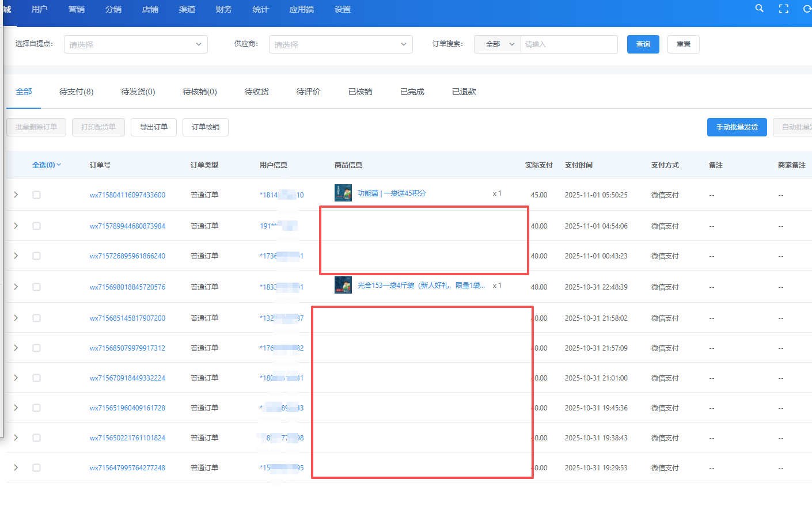Open the 选择自提点 dropdown

pyautogui.click(x=135, y=44)
